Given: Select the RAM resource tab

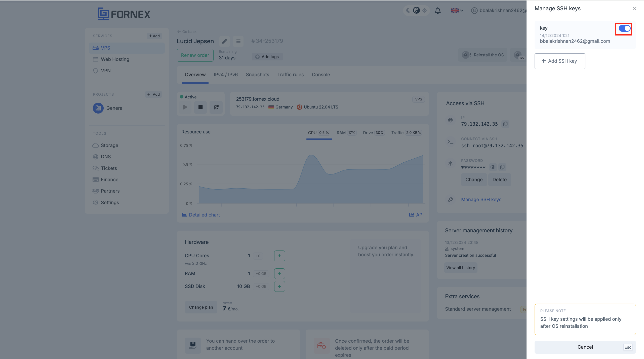Looking at the screenshot, I should pyautogui.click(x=346, y=133).
